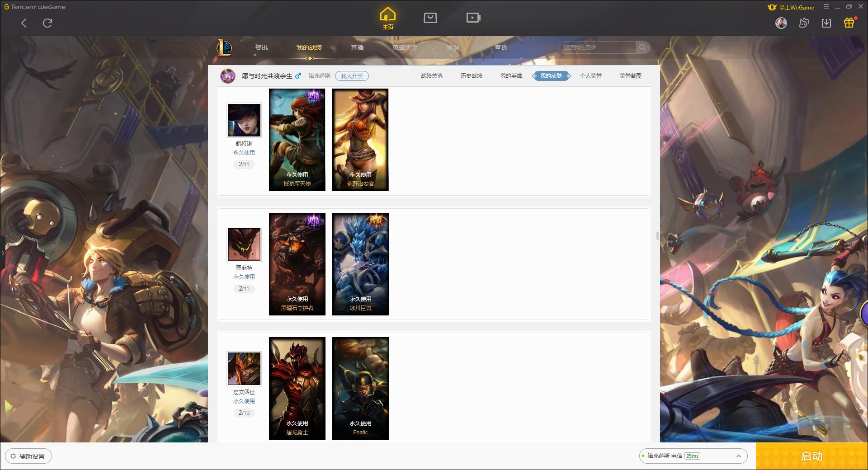Open the 荣誉截图 sub-tab
Screen dimensions: 868x470
click(631, 76)
